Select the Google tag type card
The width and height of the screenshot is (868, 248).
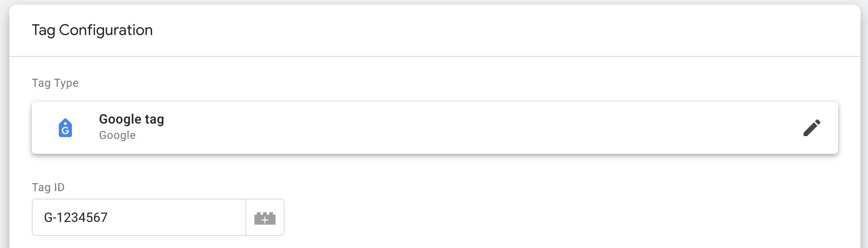[x=435, y=128]
